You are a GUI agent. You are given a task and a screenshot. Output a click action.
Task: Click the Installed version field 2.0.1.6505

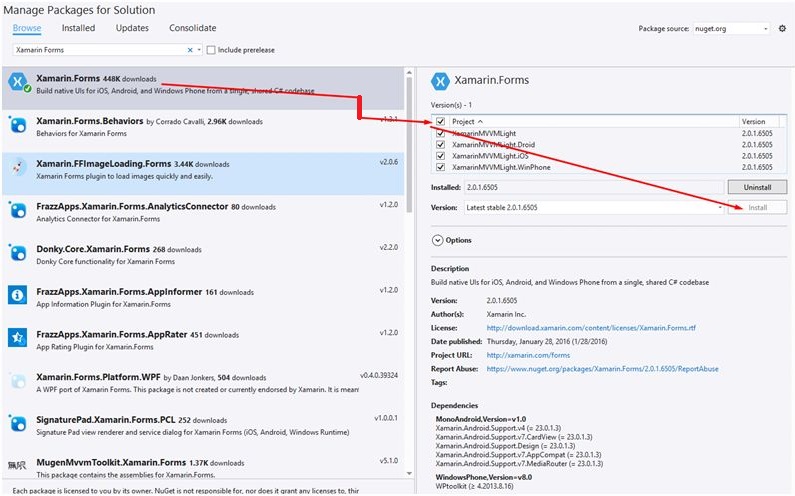594,187
